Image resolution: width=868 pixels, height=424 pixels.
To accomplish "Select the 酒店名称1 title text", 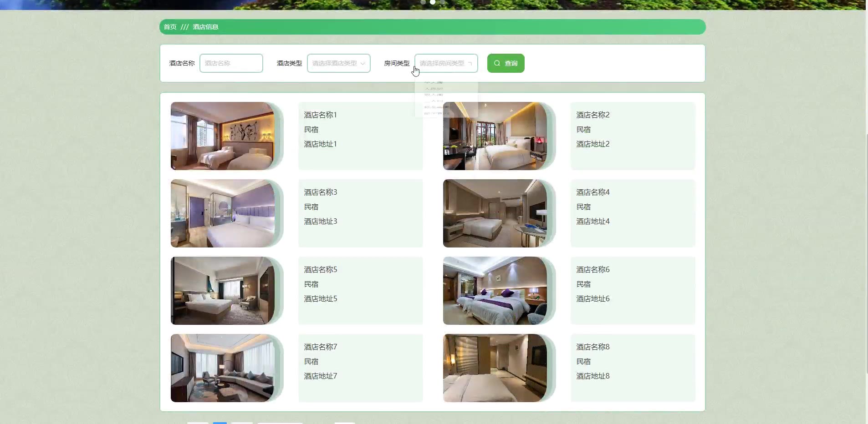I will [321, 115].
